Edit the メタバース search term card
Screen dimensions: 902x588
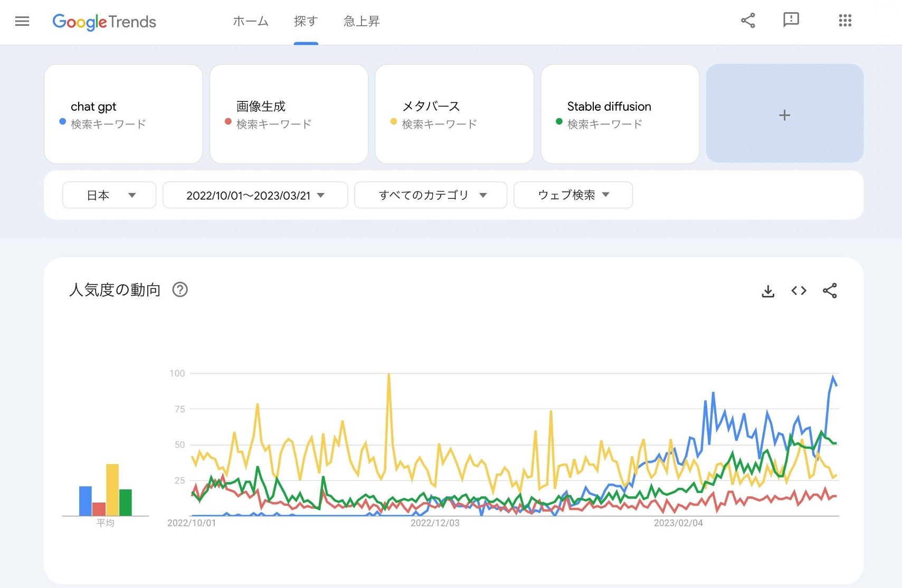pos(454,114)
